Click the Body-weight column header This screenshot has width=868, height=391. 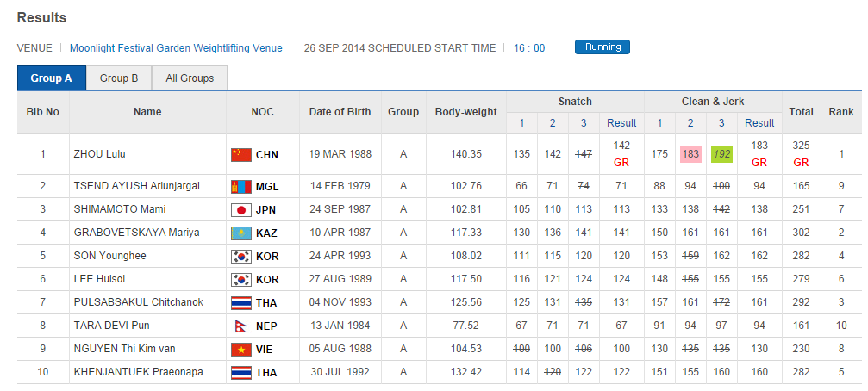click(x=465, y=112)
